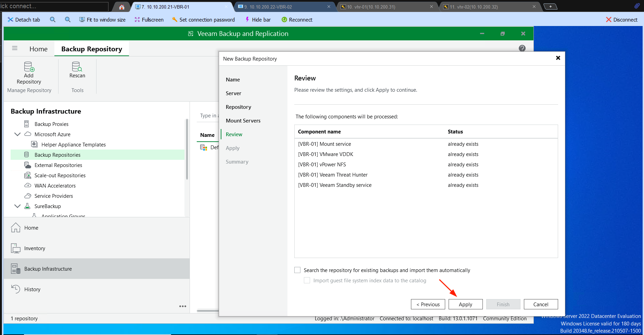Close the 10.10.200.22-VBR-02 tab
This screenshot has height=335, width=644.
pos(329,7)
